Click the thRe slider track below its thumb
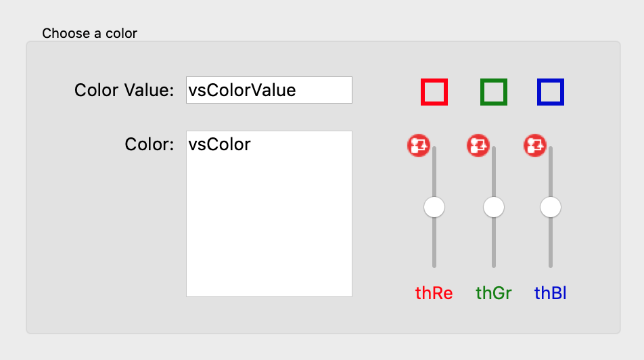This screenshot has width=644, height=360. [x=434, y=244]
